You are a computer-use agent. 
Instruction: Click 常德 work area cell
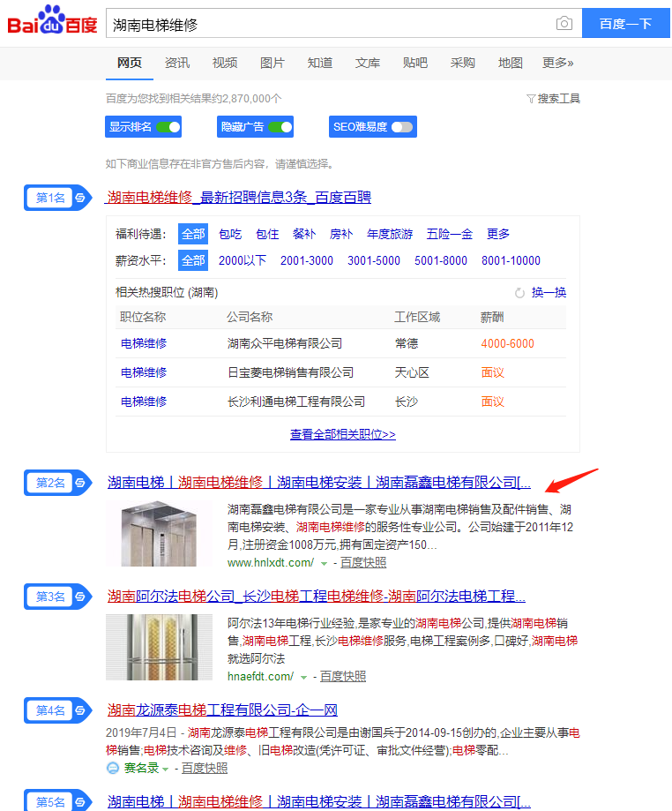click(407, 343)
